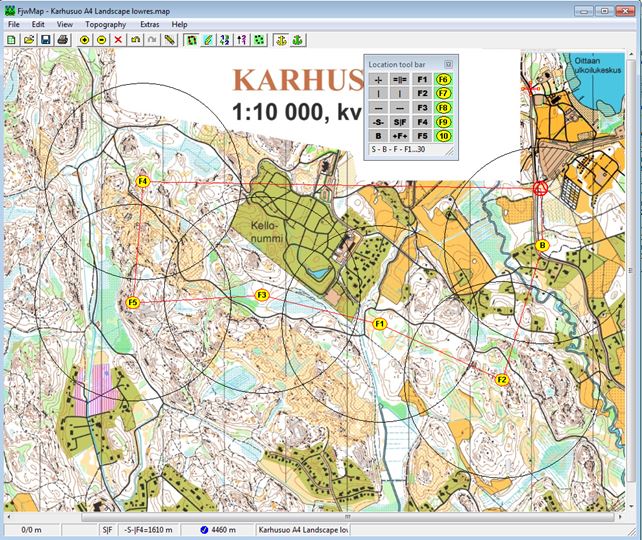Select F5 in the Location tool bar
The height and width of the screenshot is (540, 642).
[422, 136]
